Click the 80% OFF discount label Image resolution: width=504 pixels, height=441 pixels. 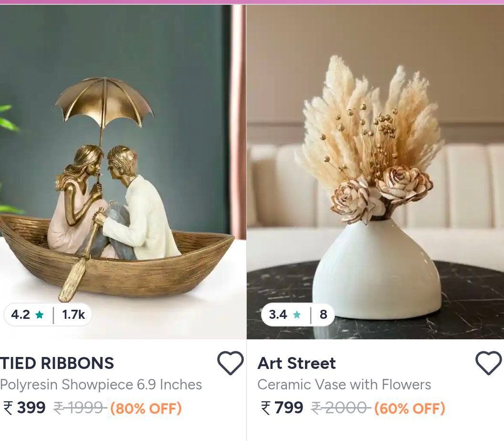[146, 409]
